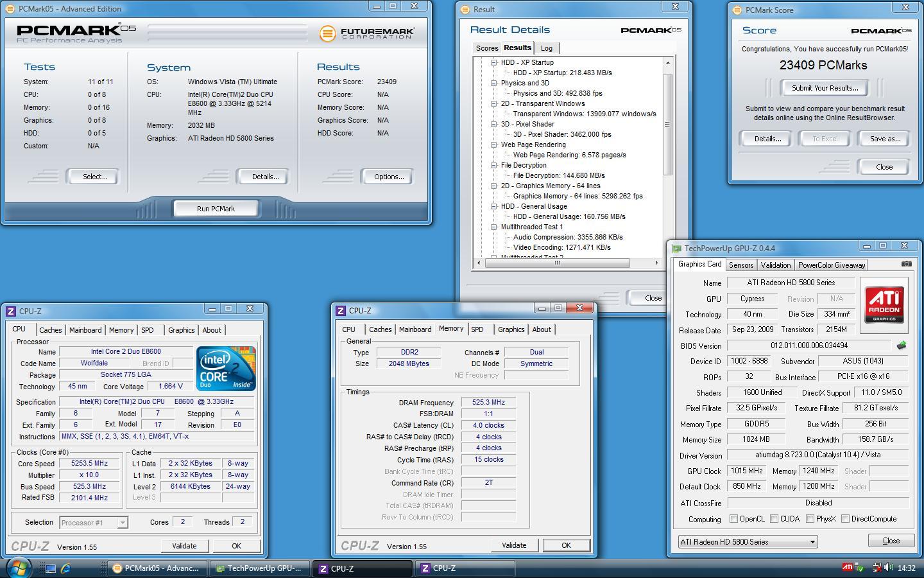Click the Z icon in the left CPU-Z title bar
The image size is (924, 578).
click(x=11, y=311)
